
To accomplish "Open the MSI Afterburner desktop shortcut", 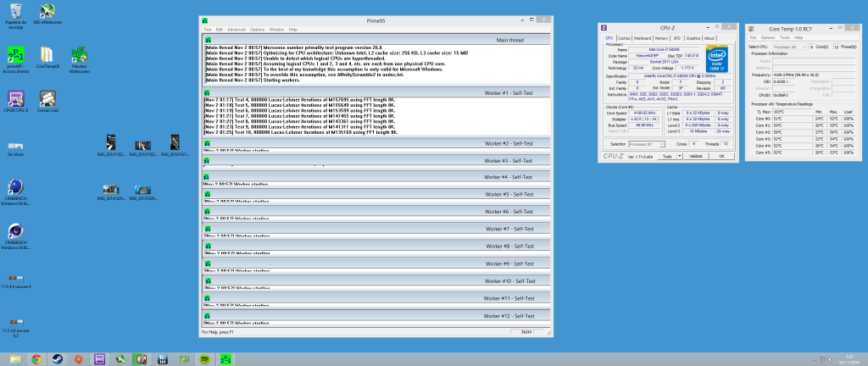I will (x=47, y=15).
